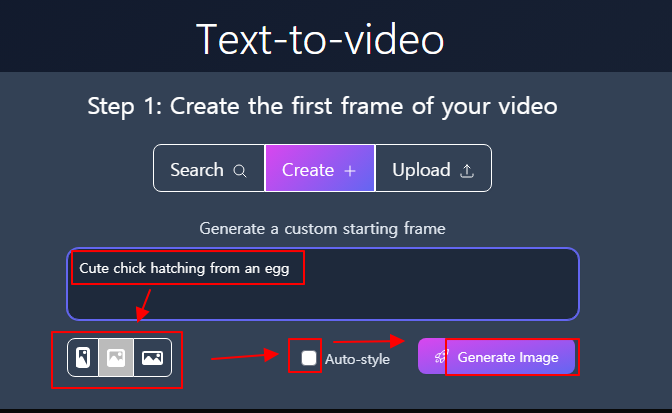Click the upload arrow icon
Viewport: 672px width, 413px height.
(x=467, y=171)
